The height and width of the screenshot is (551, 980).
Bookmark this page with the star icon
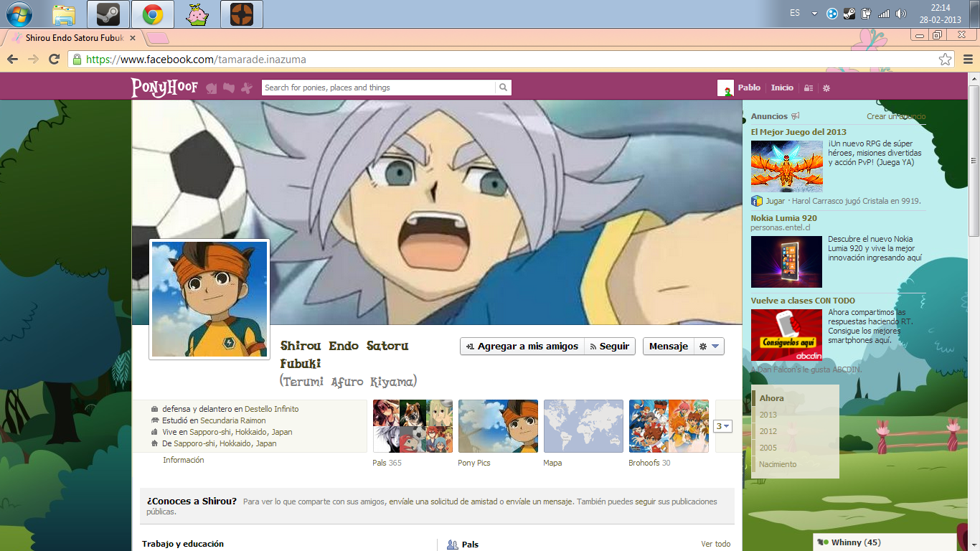coord(946,60)
